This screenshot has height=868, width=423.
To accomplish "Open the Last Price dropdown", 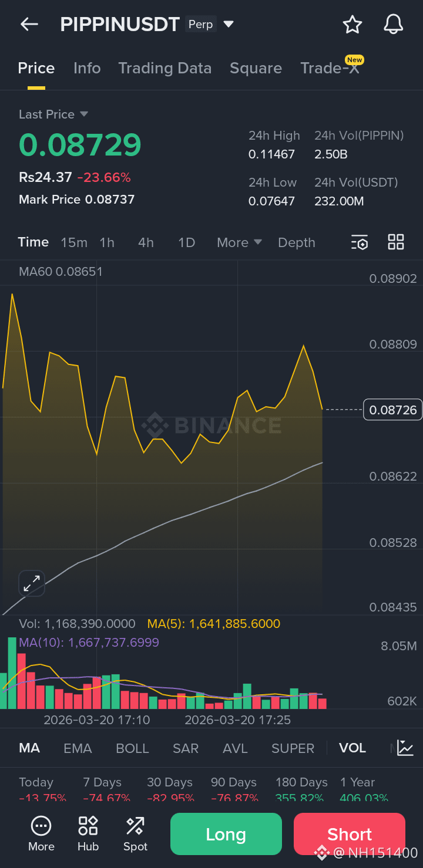I will tap(53, 114).
